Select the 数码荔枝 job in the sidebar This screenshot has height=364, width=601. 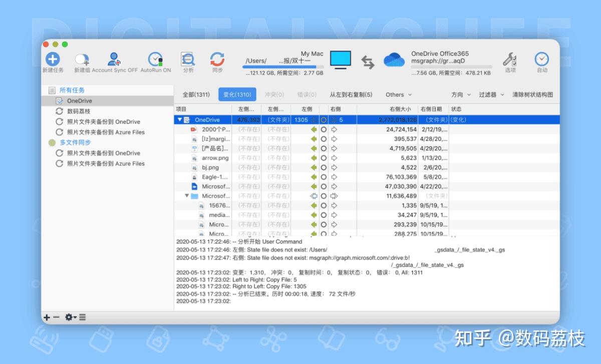pyautogui.click(x=107, y=111)
